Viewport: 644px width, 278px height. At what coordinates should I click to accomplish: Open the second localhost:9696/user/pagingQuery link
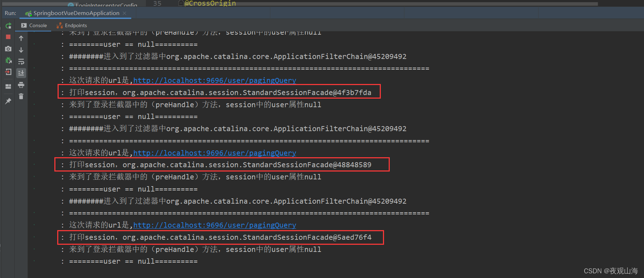(x=215, y=153)
